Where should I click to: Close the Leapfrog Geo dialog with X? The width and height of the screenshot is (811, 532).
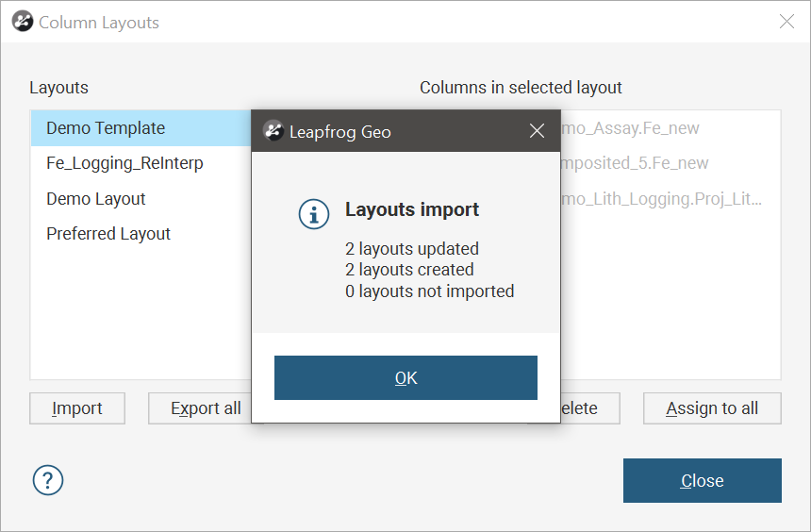click(x=537, y=131)
